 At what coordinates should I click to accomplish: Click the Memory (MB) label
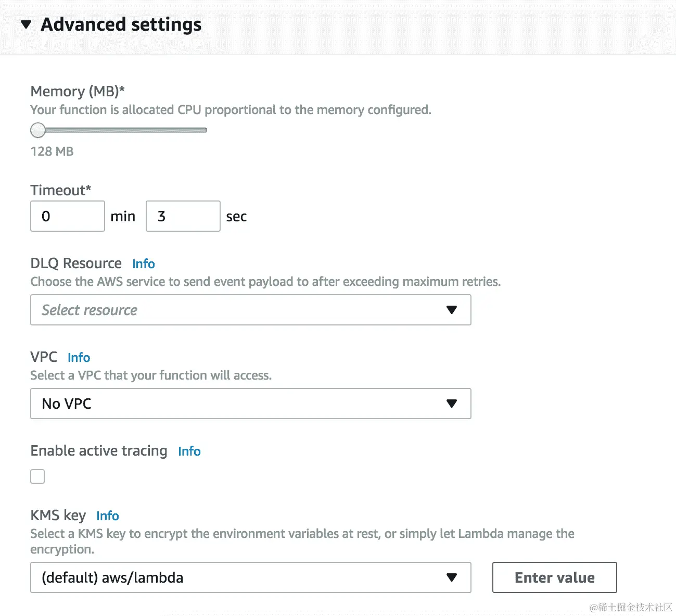coord(78,92)
